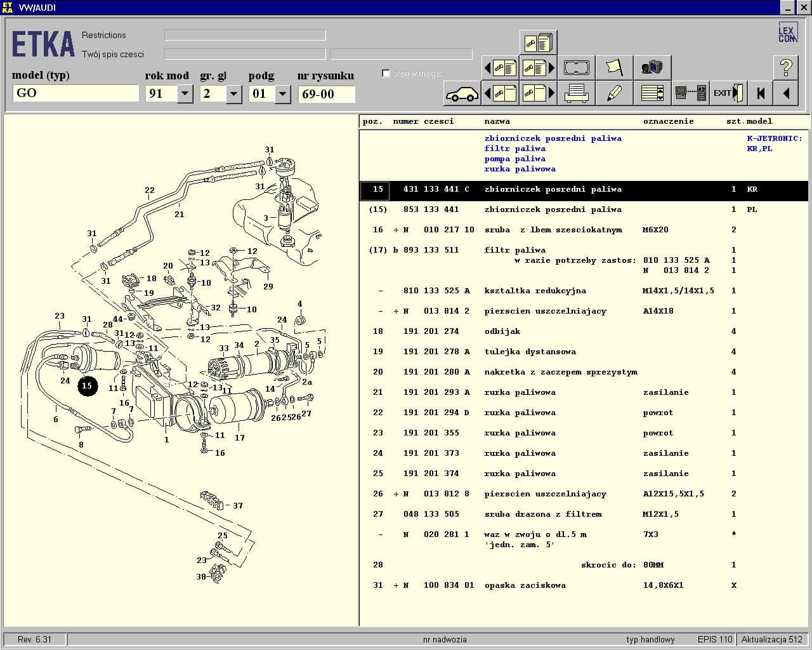
Task: Jump to first page with bar-arrow icon
Action: pos(760,93)
